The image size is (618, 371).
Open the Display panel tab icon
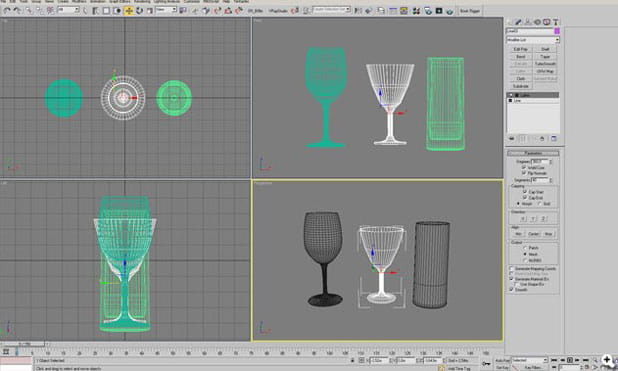546,22
